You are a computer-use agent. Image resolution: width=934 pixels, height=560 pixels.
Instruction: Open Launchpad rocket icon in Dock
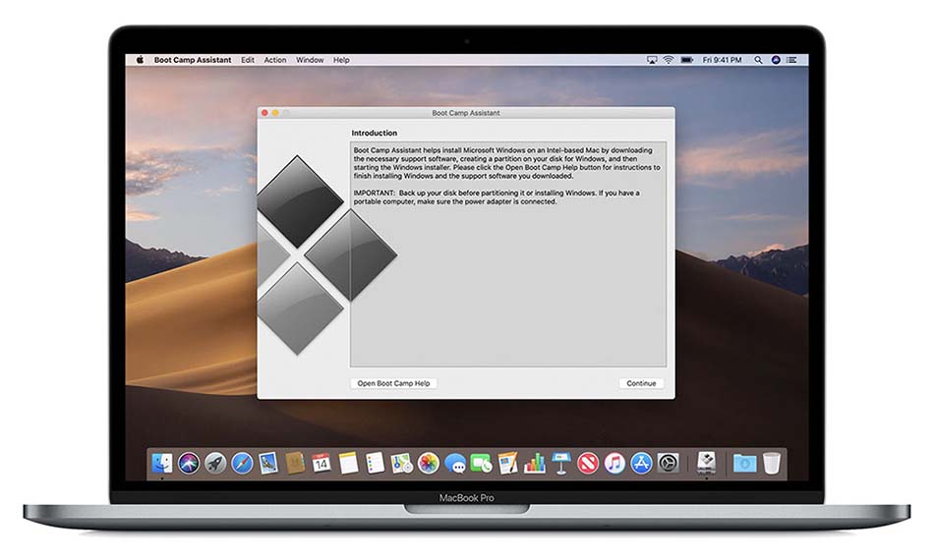pos(215,463)
